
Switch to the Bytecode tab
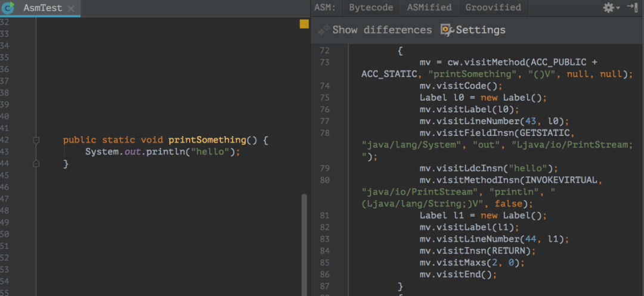point(371,7)
